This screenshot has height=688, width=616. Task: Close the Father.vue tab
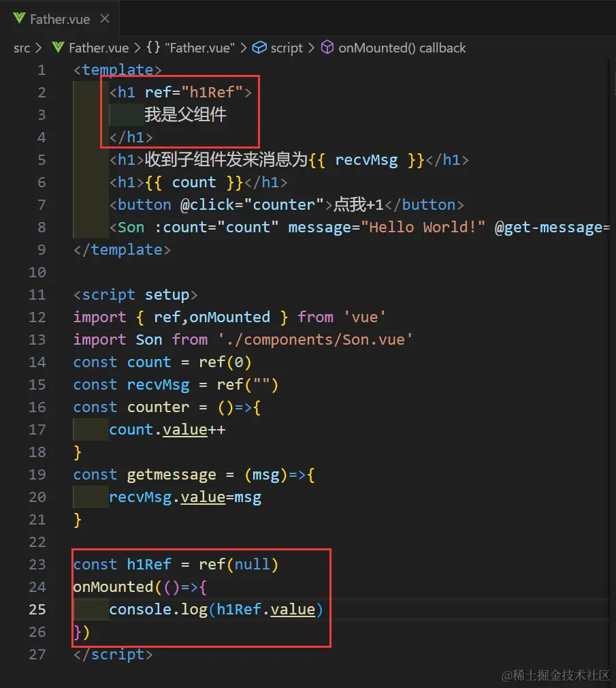coord(104,18)
